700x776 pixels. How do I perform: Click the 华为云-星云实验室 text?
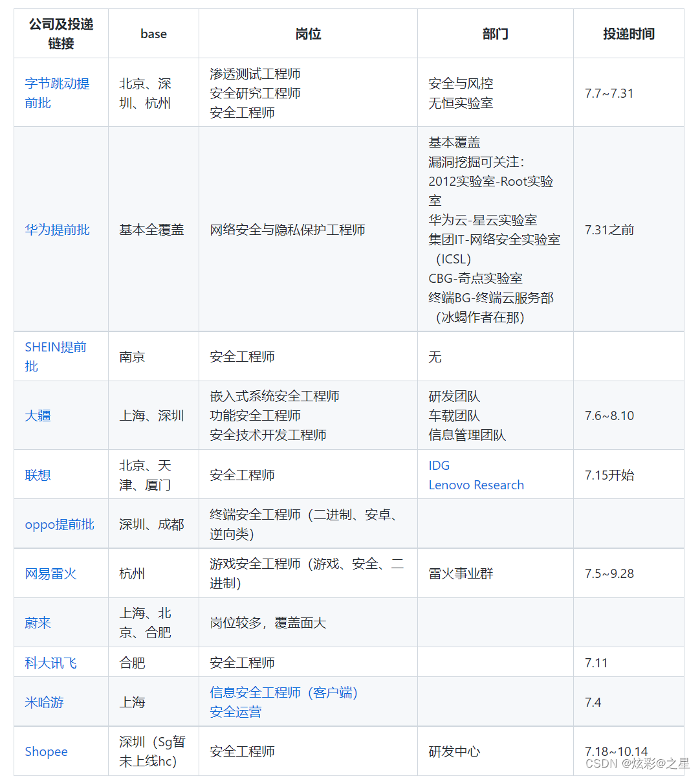click(483, 220)
